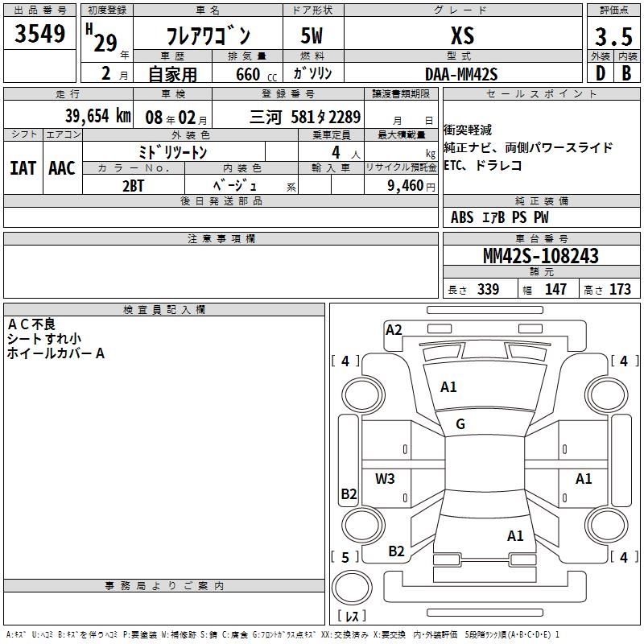Click the IAT shift type cell
The image size is (644, 644).
point(23,167)
